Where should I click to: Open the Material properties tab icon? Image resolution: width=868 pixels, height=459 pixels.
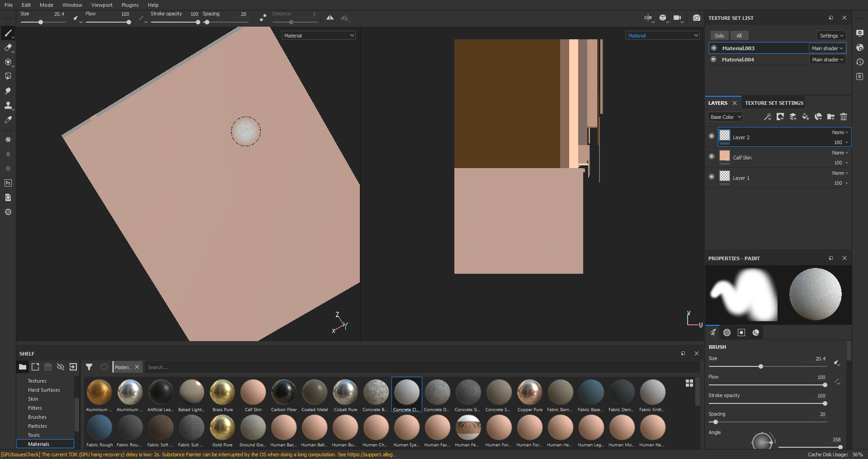[756, 333]
